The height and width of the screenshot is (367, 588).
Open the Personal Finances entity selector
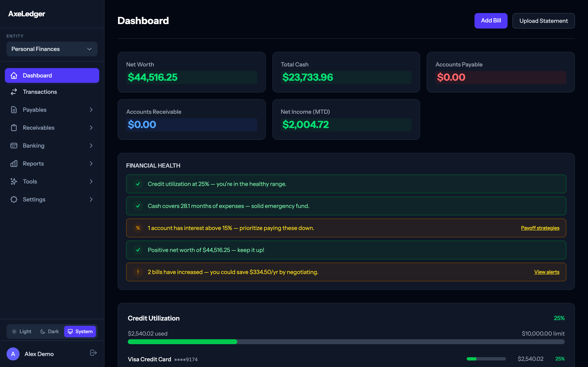(x=52, y=49)
